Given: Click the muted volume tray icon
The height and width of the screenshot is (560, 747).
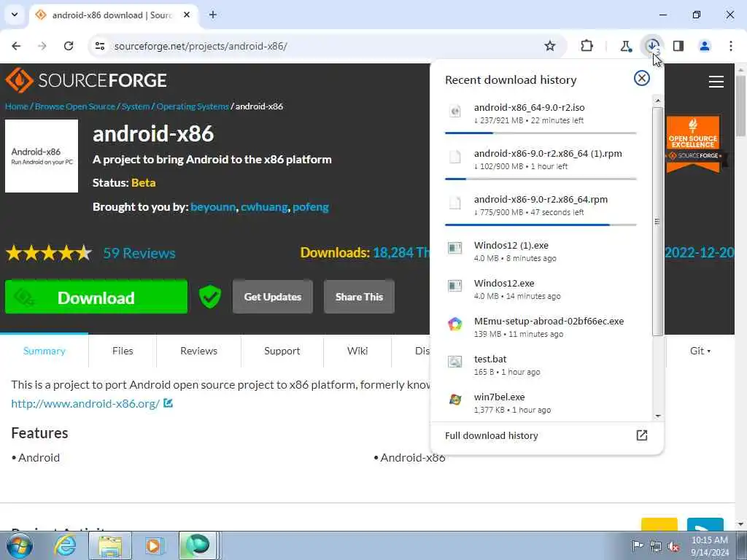Looking at the screenshot, I should pyautogui.click(x=673, y=546).
